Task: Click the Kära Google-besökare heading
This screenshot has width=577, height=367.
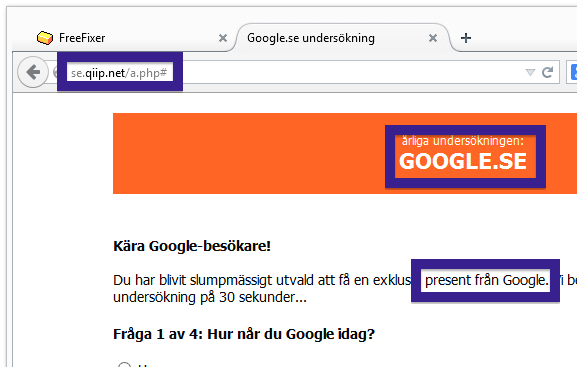Action: (192, 246)
